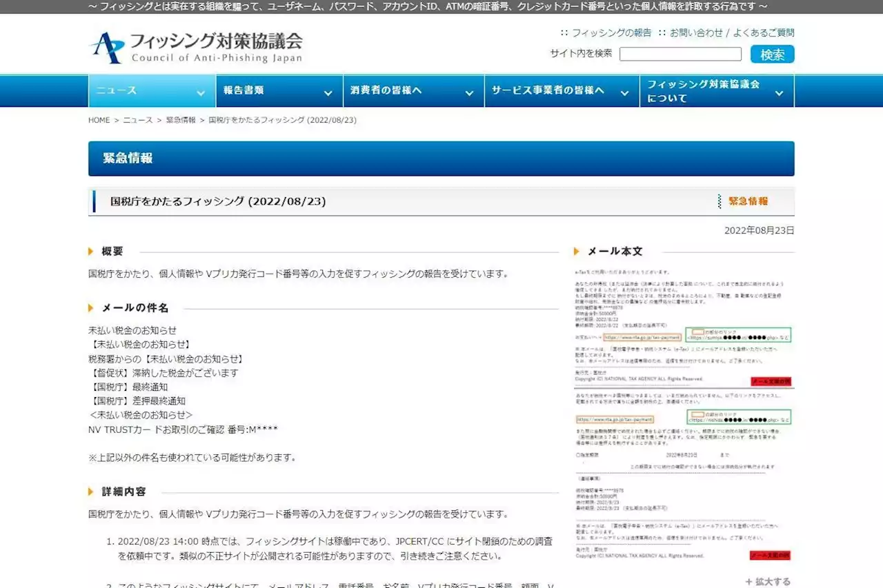Click the subject ＜未払い税金のお知らせ＞
Screen dimensions: 883x588
pos(141,415)
